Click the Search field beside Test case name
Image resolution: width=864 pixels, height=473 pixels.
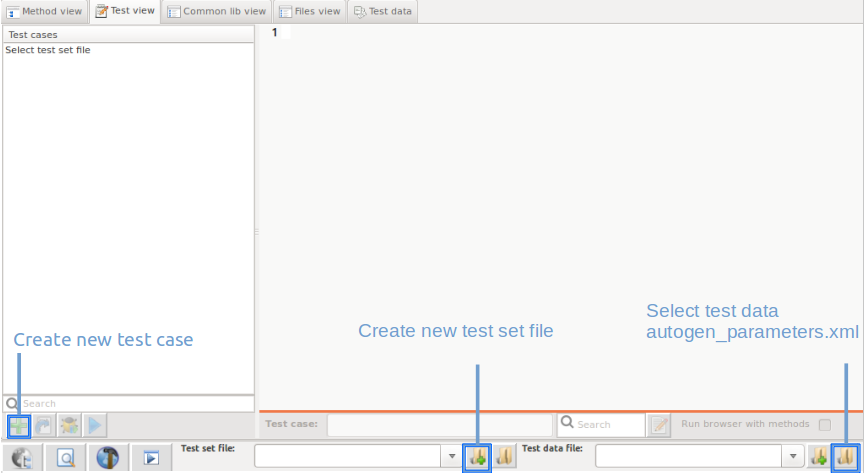point(601,424)
